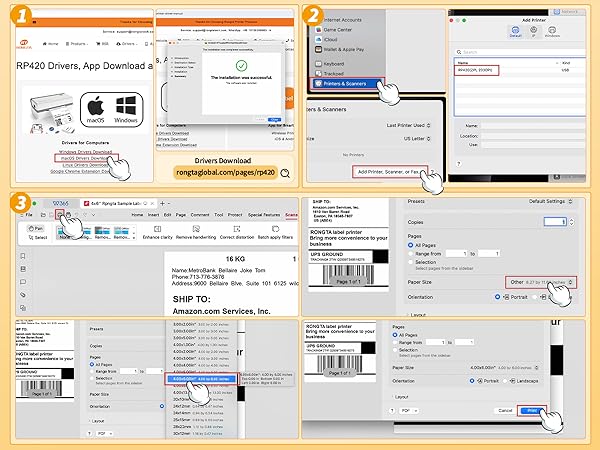Screen dimensions: 600x450
Task: Select All Pages radio in dialog with Print button
Action: point(395,335)
